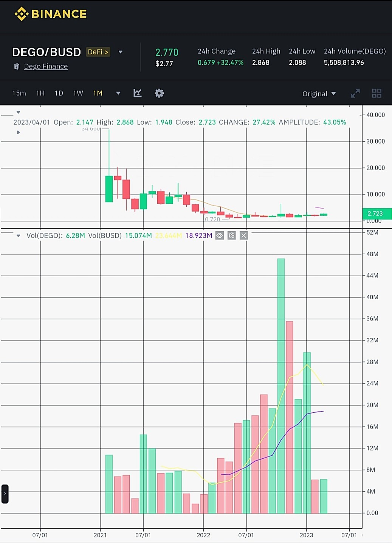
Task: Click the 2022 label on time axis
Action: pos(203,535)
